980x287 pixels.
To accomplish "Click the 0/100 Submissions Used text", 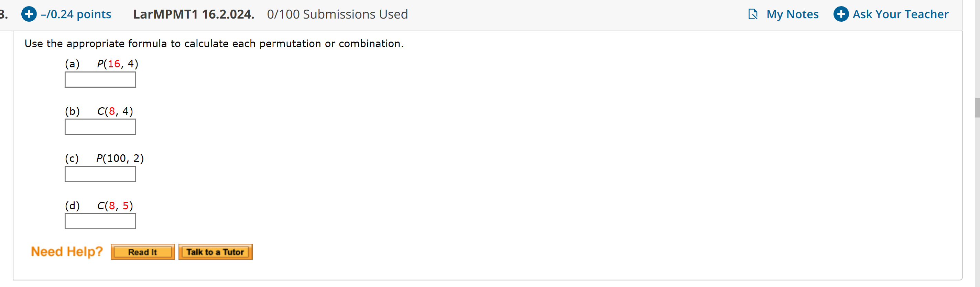I will click(x=337, y=14).
